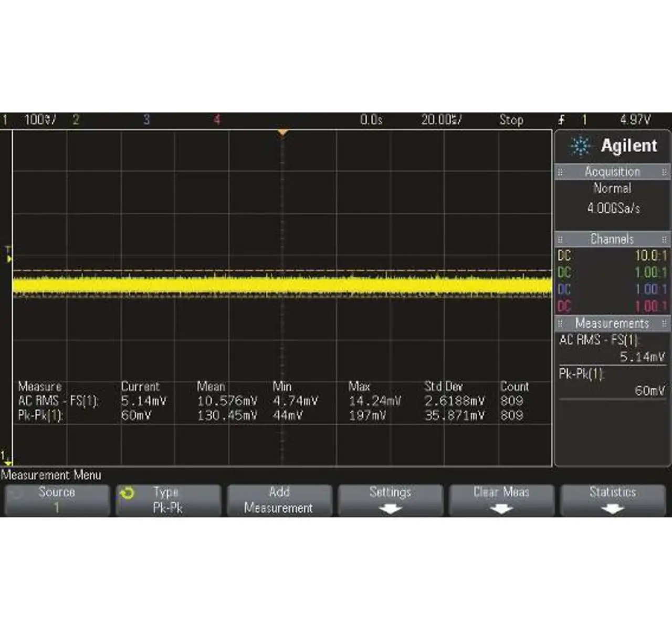
Task: Click the Measurement Menu title
Action: 51,475
